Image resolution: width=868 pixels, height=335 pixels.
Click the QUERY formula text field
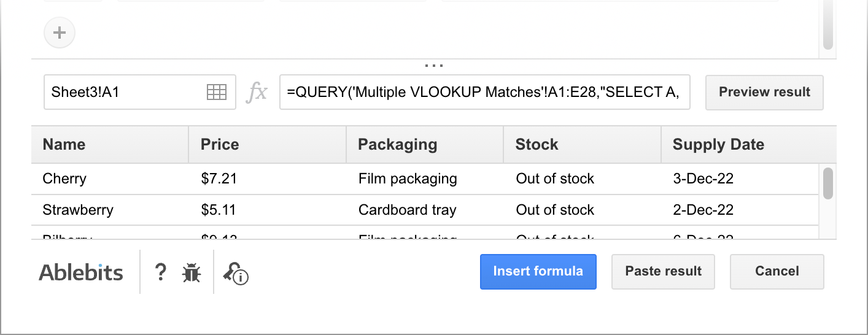(x=485, y=93)
